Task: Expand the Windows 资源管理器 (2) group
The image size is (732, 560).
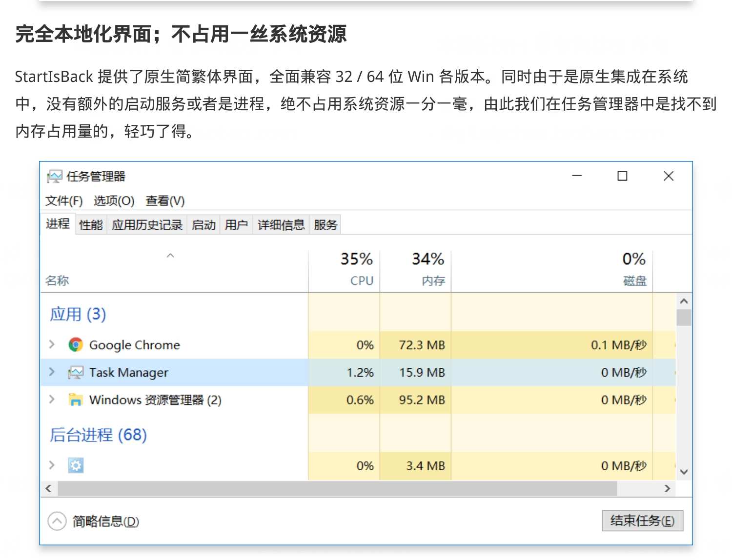Action: pos(52,399)
